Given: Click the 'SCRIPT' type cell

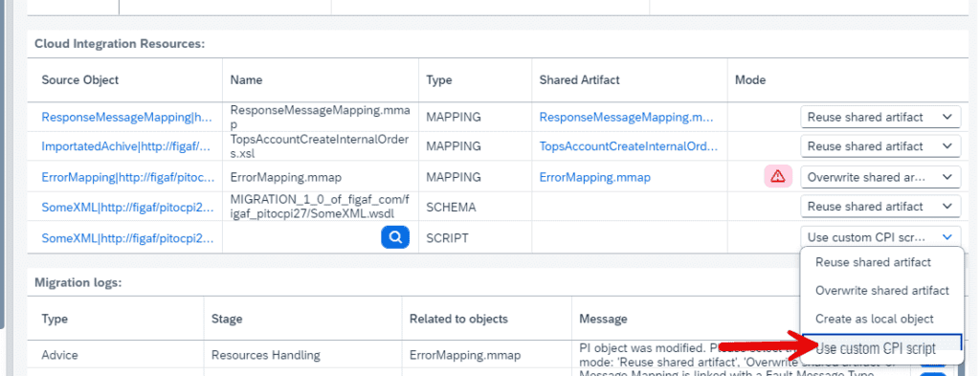Looking at the screenshot, I should pyautogui.click(x=447, y=237).
